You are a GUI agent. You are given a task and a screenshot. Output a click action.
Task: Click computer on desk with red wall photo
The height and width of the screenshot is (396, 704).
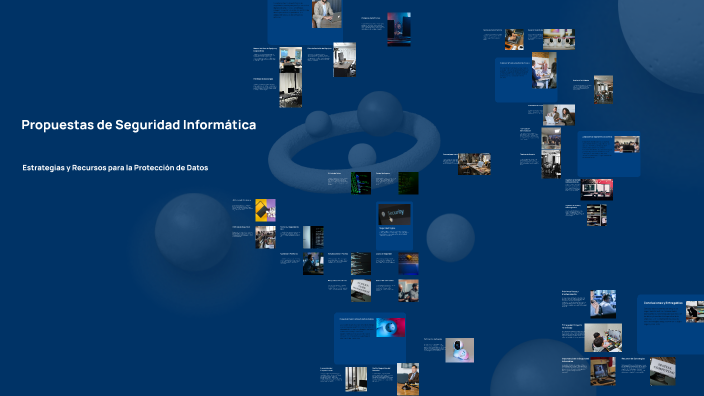(x=603, y=371)
